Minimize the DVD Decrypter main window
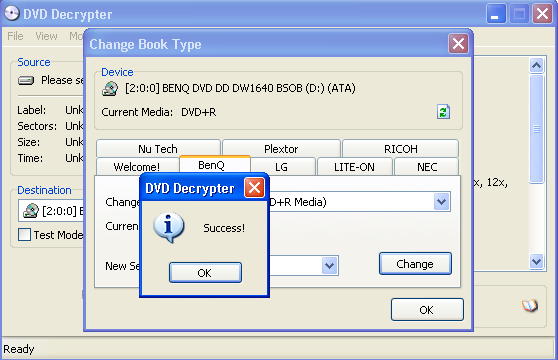The image size is (558, 360). click(496, 14)
